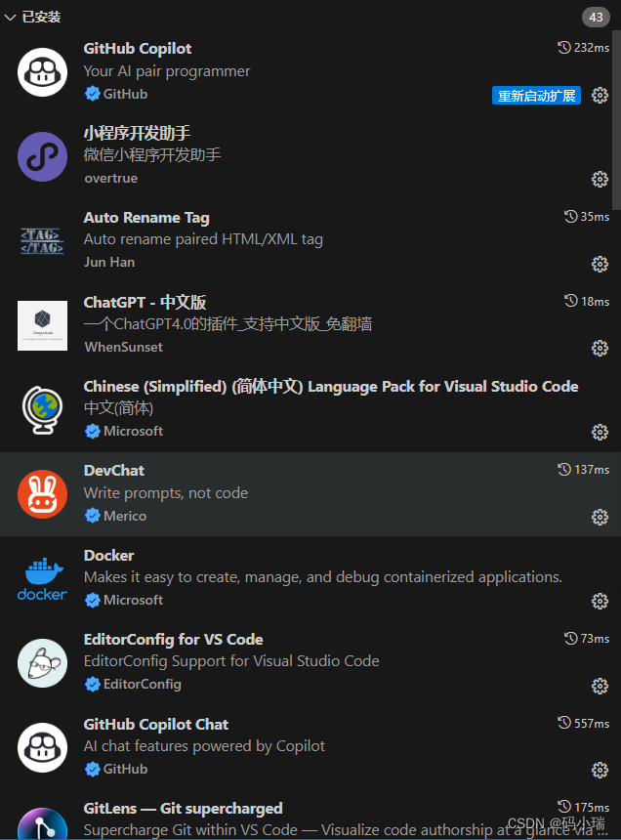Screen dimensions: 621x840
Task: Click the Microsoft publisher under Docker
Action: coord(134,600)
